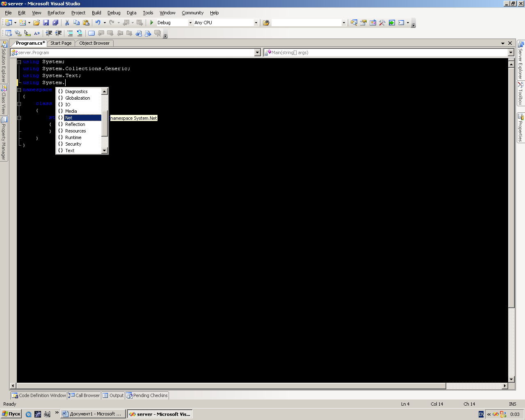The width and height of the screenshot is (525, 420).
Task: Click the Display Parameter Info icon
Action: 18,33
